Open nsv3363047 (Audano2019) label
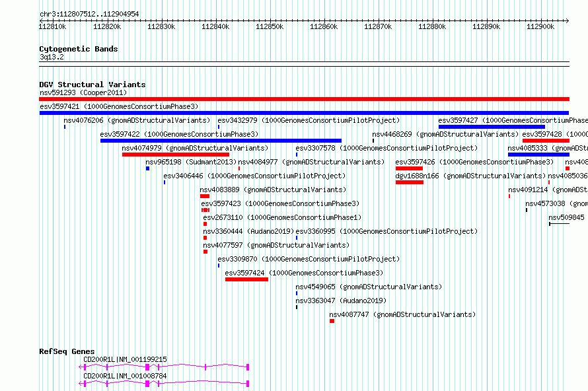588x391 pixels. pyautogui.click(x=341, y=301)
